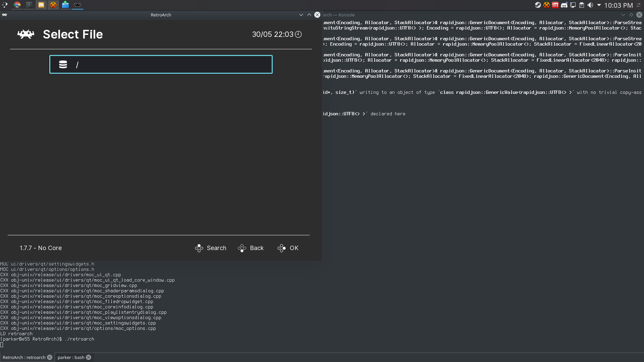Click the RetroArch gamepad icon in the taskbar
The image size is (644, 362).
(77, 5)
